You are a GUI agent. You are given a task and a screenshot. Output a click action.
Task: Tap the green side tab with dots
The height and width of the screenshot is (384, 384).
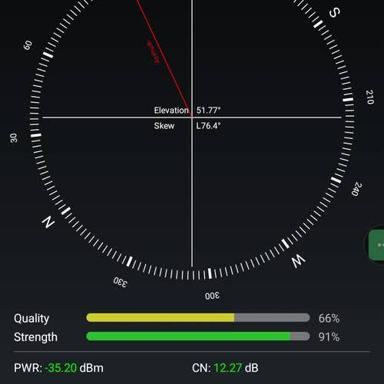coord(377,245)
